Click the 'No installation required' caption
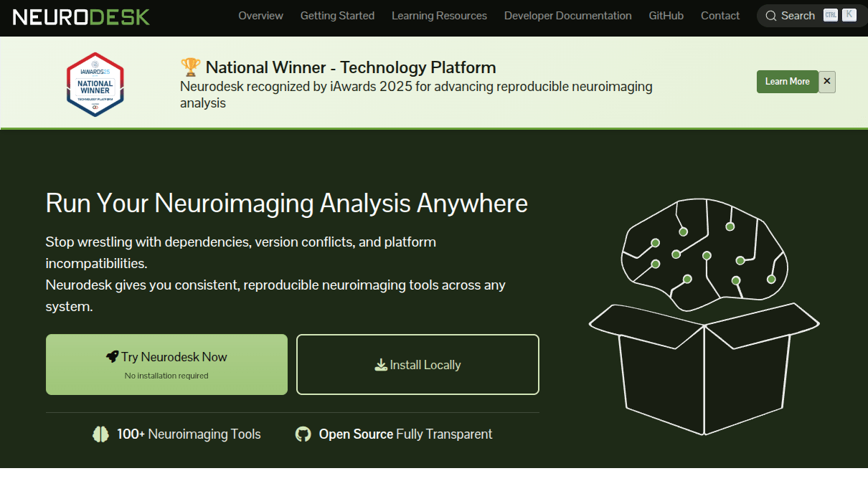 166,376
